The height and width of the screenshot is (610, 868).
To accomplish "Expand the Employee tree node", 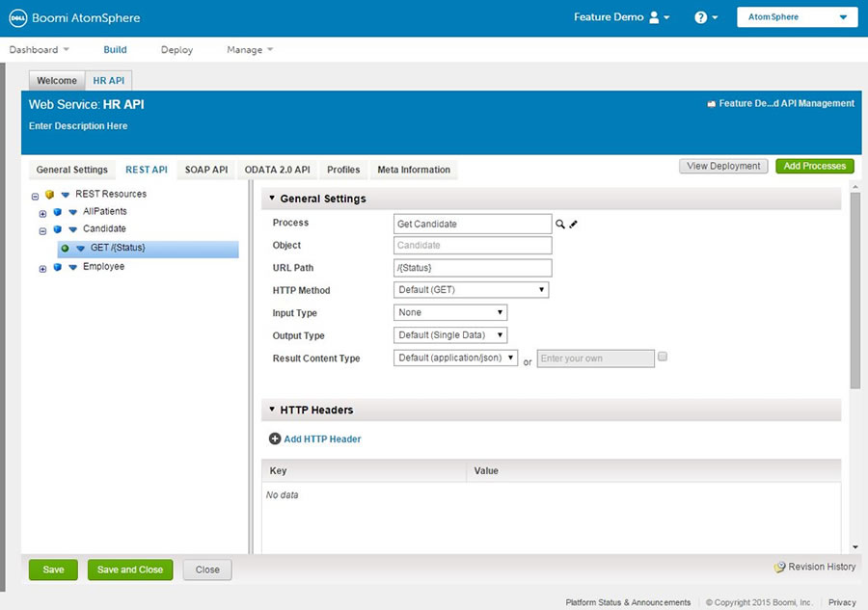I will click(x=42, y=269).
